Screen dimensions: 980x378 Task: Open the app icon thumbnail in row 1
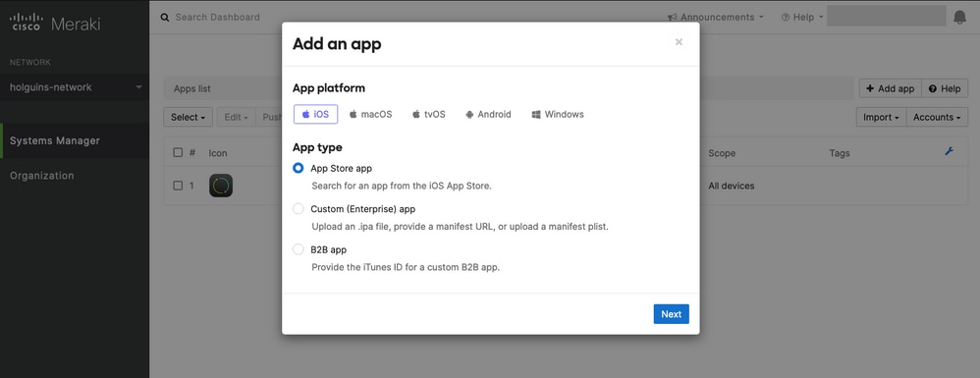221,186
